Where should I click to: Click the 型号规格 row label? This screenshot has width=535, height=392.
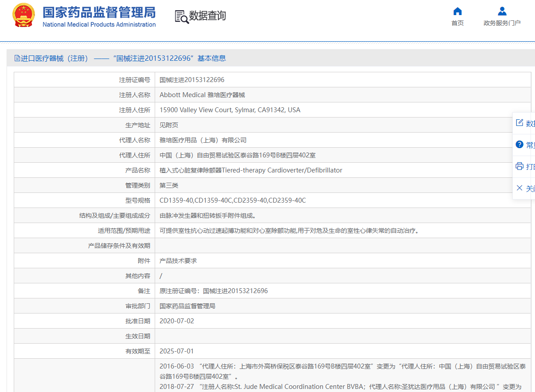coord(138,200)
